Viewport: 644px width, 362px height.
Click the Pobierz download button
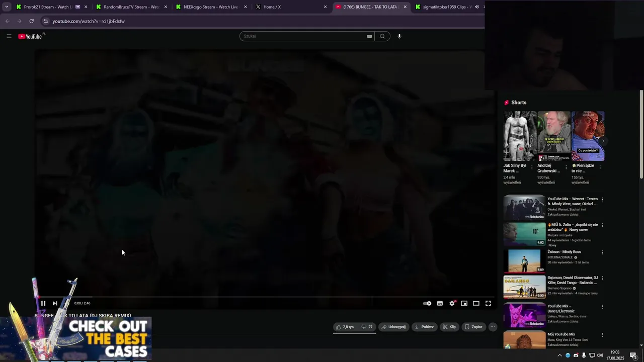point(424,327)
